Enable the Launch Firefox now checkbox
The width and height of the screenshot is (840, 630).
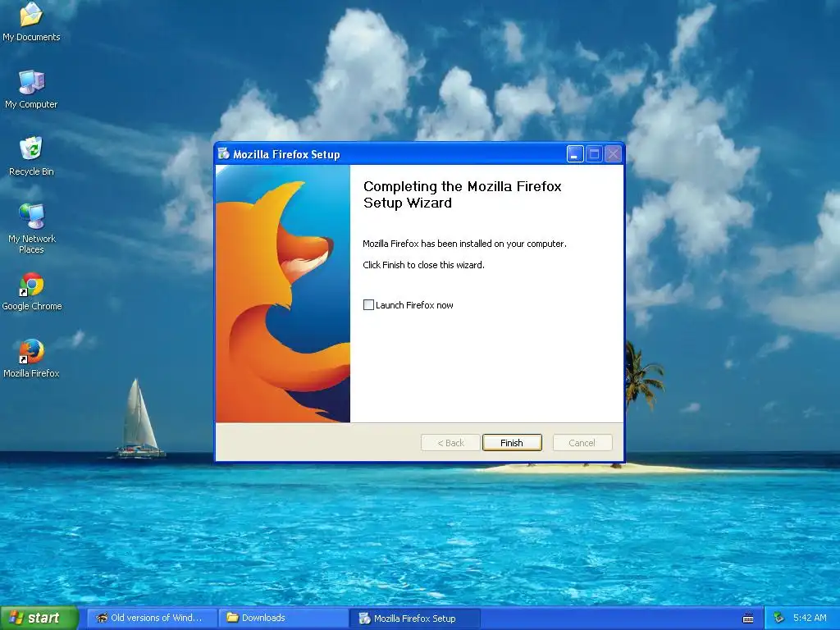pyautogui.click(x=368, y=305)
